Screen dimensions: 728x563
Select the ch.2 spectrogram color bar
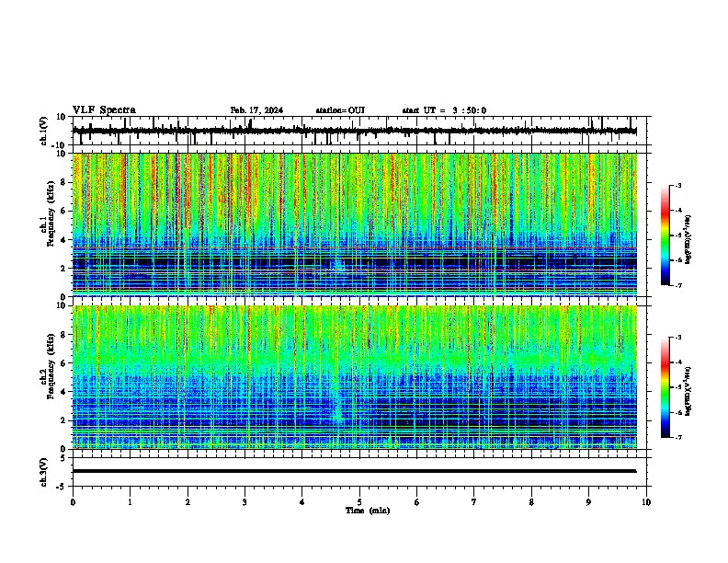click(x=665, y=387)
